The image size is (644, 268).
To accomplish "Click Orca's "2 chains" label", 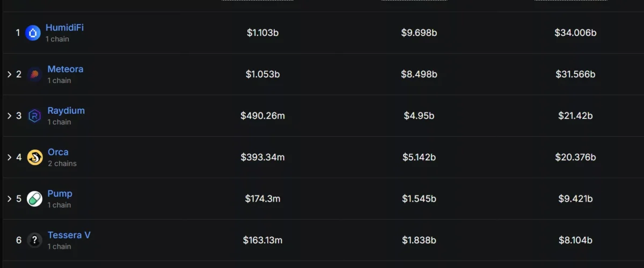I will 62,163.
